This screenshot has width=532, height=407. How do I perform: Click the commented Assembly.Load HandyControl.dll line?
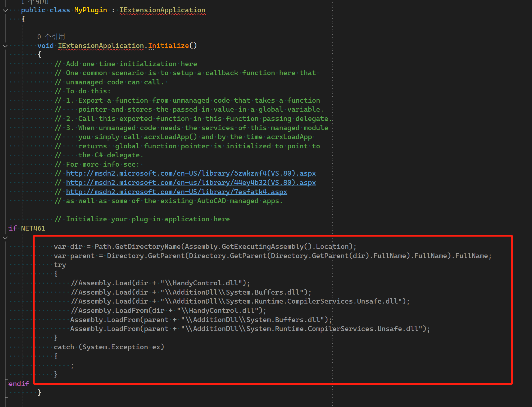(160, 283)
